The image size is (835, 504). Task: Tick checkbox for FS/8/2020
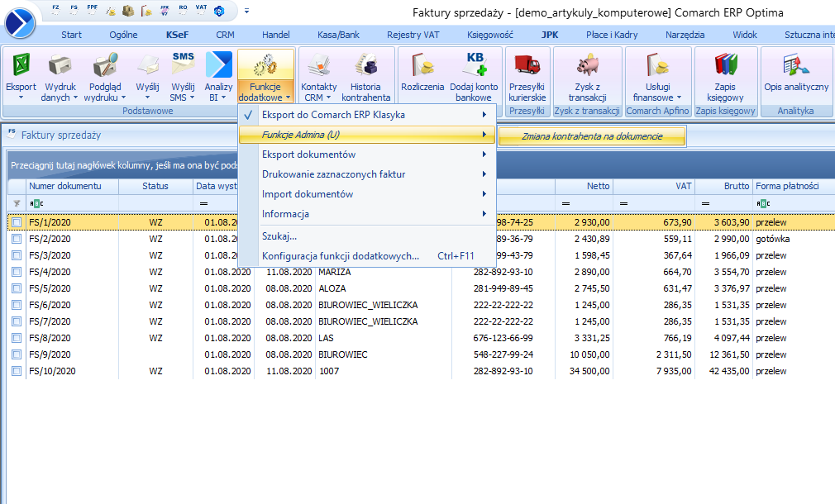tap(17, 338)
